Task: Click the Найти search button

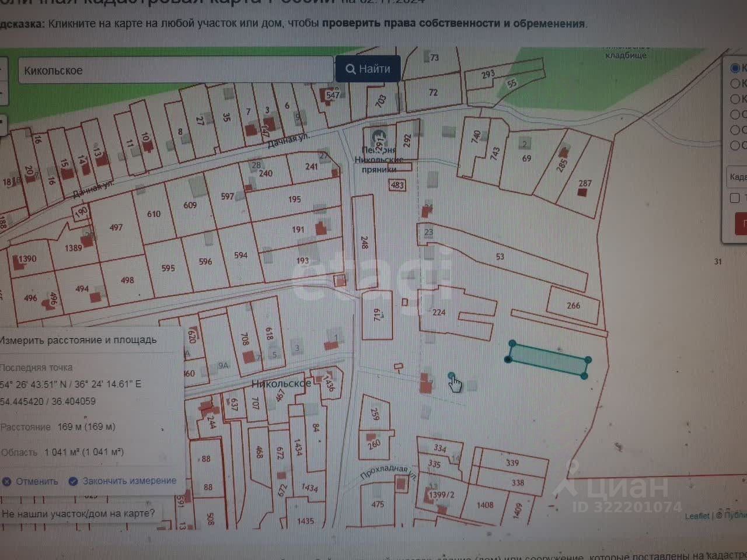Action: (x=368, y=69)
